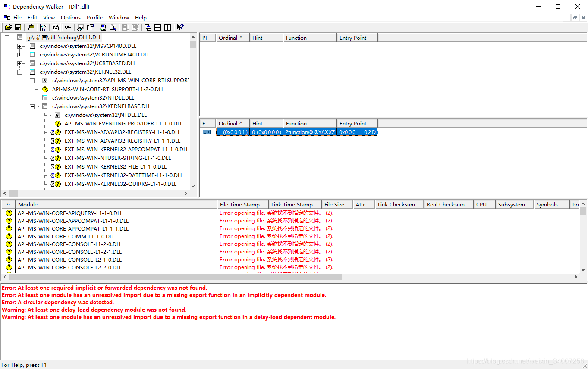Viewport: 588px width, 369px height.
Task: Select EXT-MS-WIN-KERNEL32-QUIRKS-L1-1-0.DLL in tree
Action: 120,184
